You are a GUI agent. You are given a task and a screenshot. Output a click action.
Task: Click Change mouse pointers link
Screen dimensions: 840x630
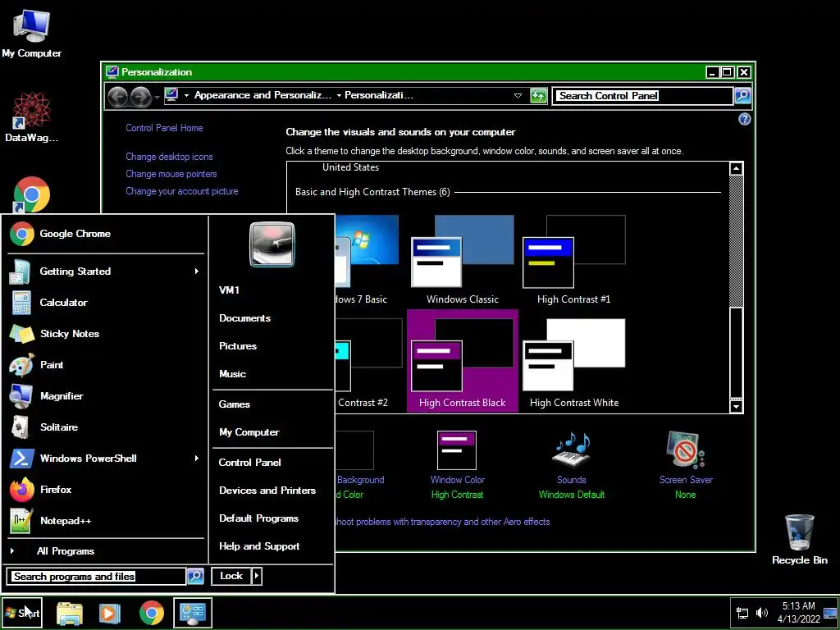click(x=171, y=174)
